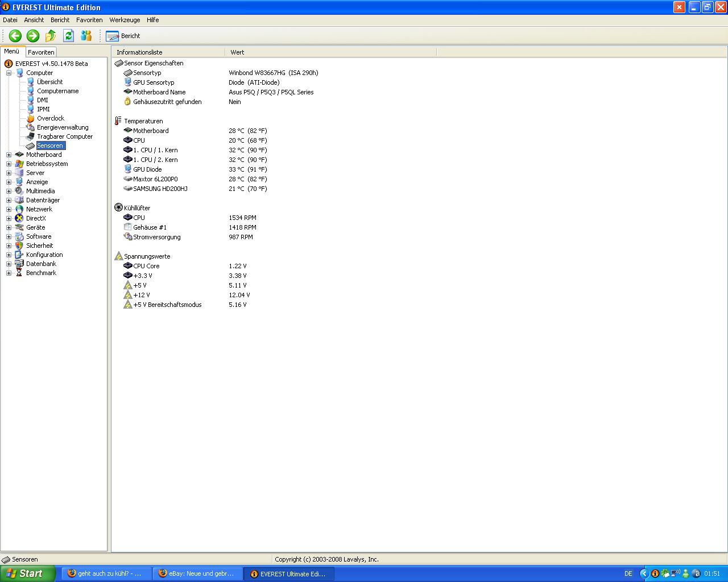Click the Konfiguration icon in the tree

(19, 255)
